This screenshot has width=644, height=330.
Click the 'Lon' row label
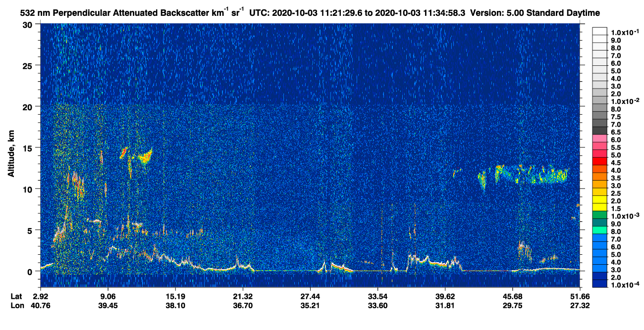coord(16,306)
